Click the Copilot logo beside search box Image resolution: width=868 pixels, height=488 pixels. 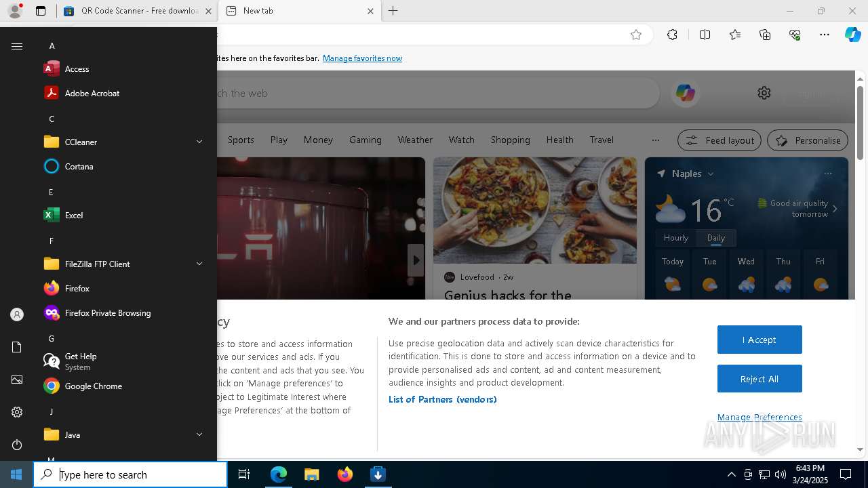point(685,93)
